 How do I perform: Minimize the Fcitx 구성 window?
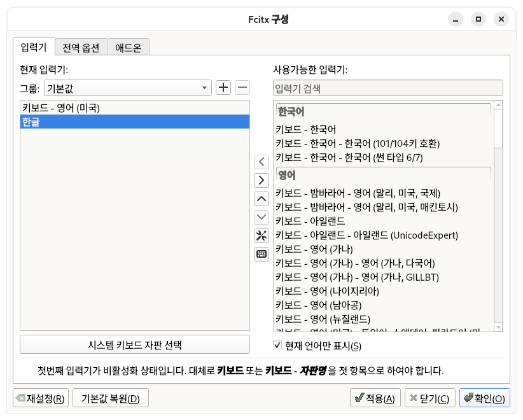[x=456, y=19]
